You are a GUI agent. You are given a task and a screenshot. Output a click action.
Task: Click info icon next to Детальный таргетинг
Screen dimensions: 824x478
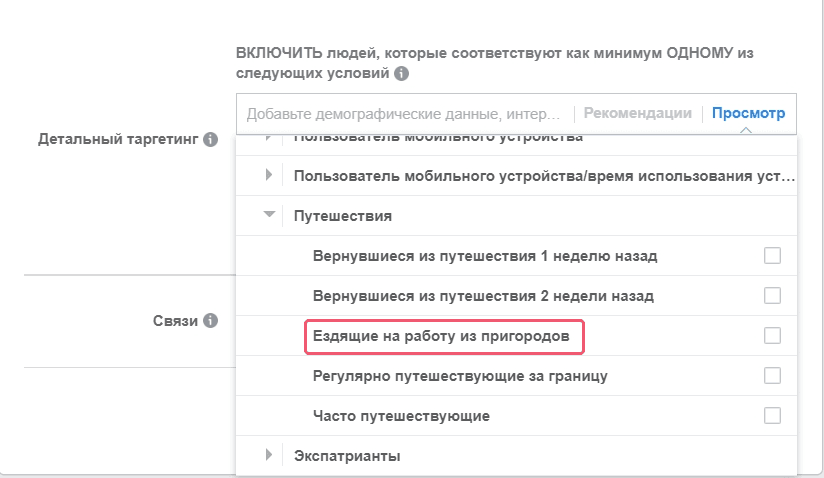tap(210, 140)
